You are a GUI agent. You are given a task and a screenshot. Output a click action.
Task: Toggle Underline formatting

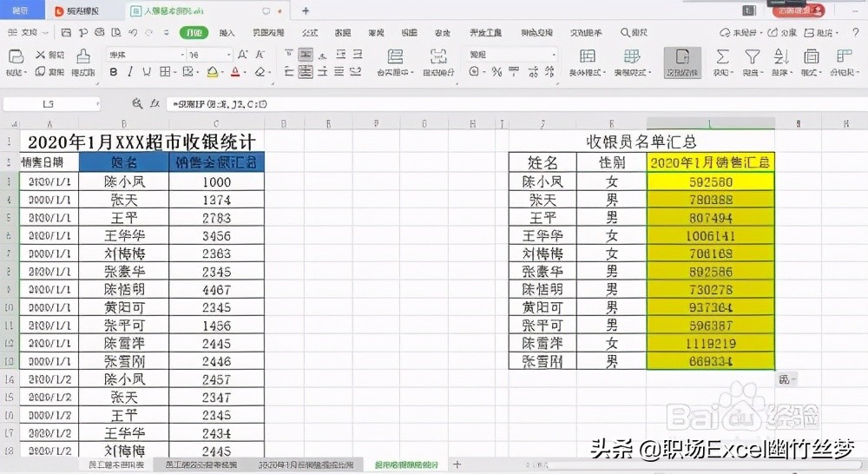click(x=147, y=71)
